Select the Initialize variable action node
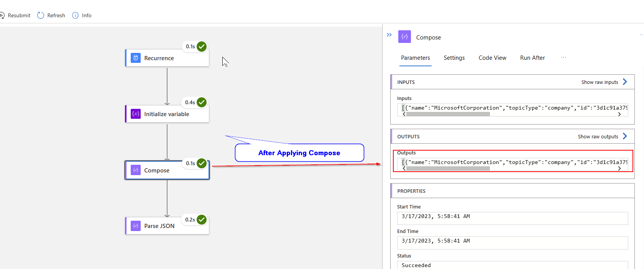Viewport: 644px width, 269px height. click(x=167, y=114)
